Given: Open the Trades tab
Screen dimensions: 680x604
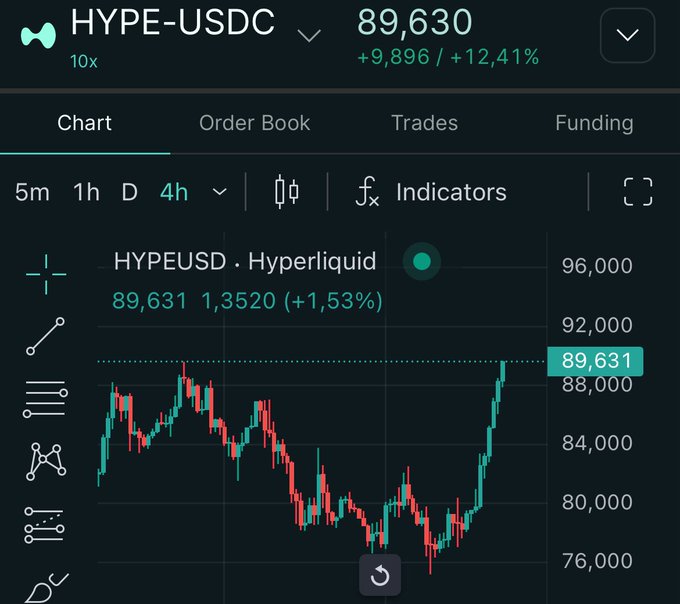Looking at the screenshot, I should tap(425, 123).
